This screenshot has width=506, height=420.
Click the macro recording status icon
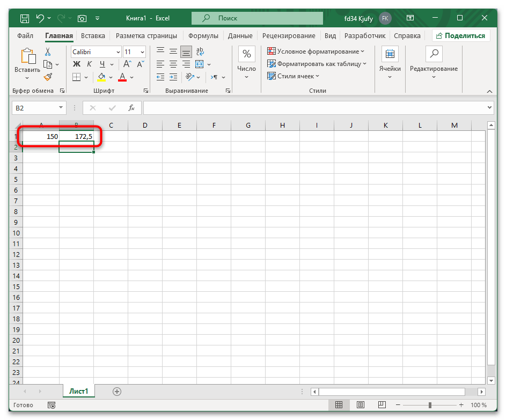pos(52,405)
